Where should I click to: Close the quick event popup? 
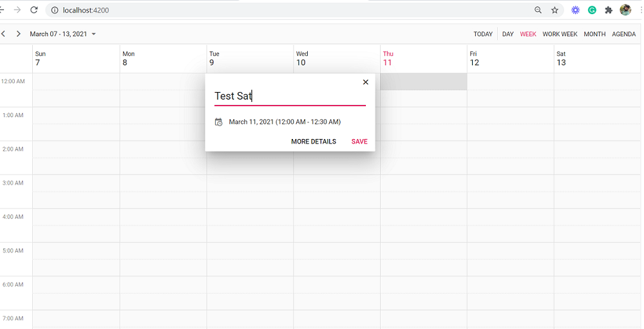coord(366,82)
